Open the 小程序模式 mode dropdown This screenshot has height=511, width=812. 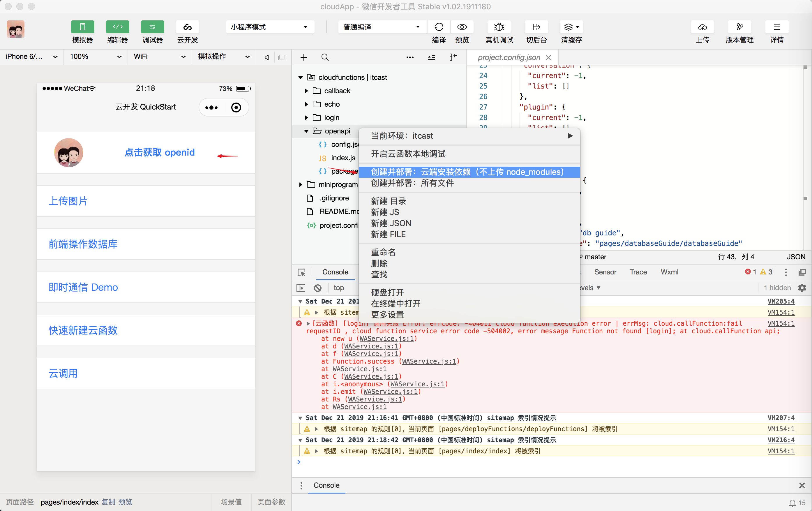tap(270, 27)
